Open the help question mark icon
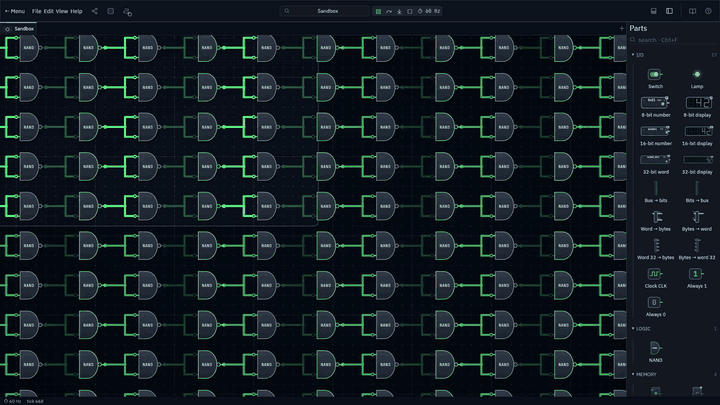 click(x=708, y=11)
